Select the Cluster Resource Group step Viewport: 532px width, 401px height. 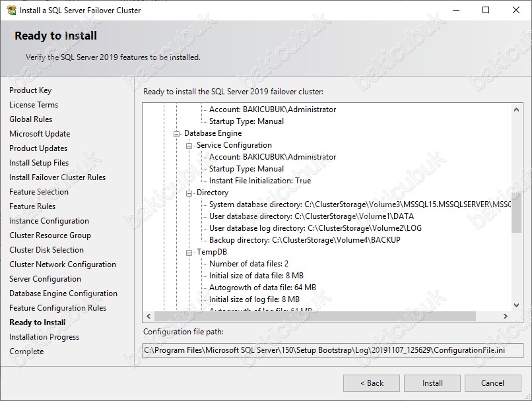pyautogui.click(x=50, y=235)
